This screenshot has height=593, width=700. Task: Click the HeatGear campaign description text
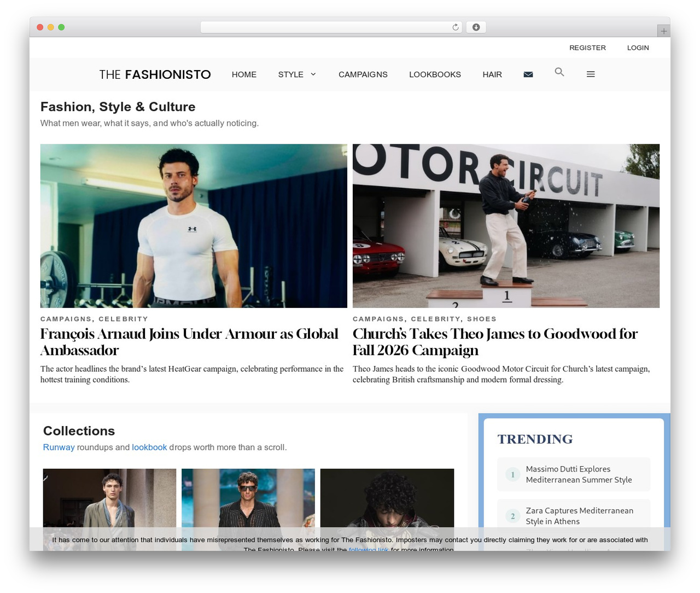192,374
